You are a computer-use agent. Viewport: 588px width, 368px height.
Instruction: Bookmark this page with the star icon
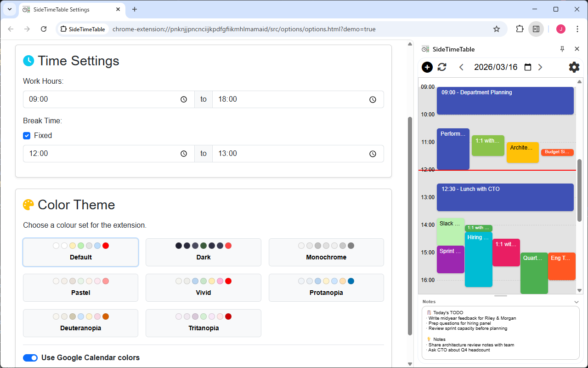(x=497, y=29)
